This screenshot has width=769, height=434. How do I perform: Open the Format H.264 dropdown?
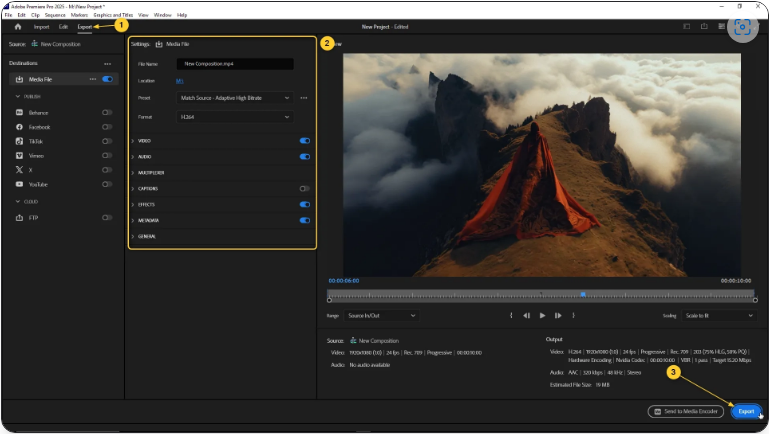click(x=235, y=117)
